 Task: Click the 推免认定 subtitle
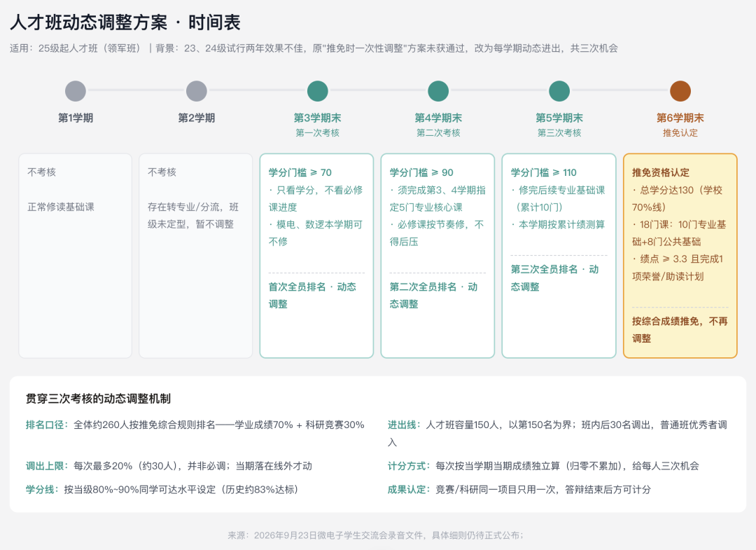tap(680, 132)
